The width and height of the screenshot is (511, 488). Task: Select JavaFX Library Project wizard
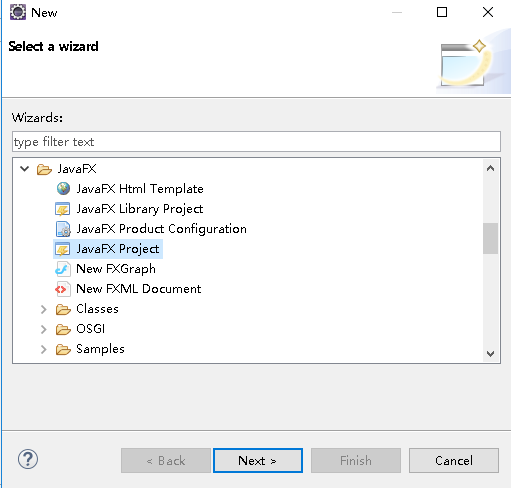pos(139,209)
